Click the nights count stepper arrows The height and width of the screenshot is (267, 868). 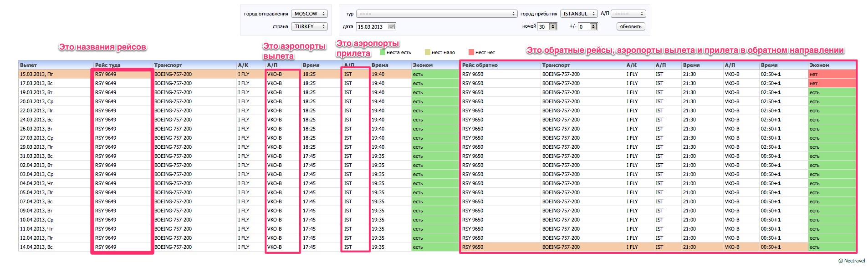[x=553, y=27]
